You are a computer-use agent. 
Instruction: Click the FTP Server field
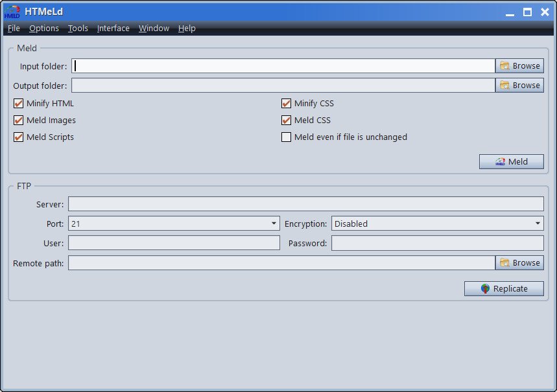(306, 204)
